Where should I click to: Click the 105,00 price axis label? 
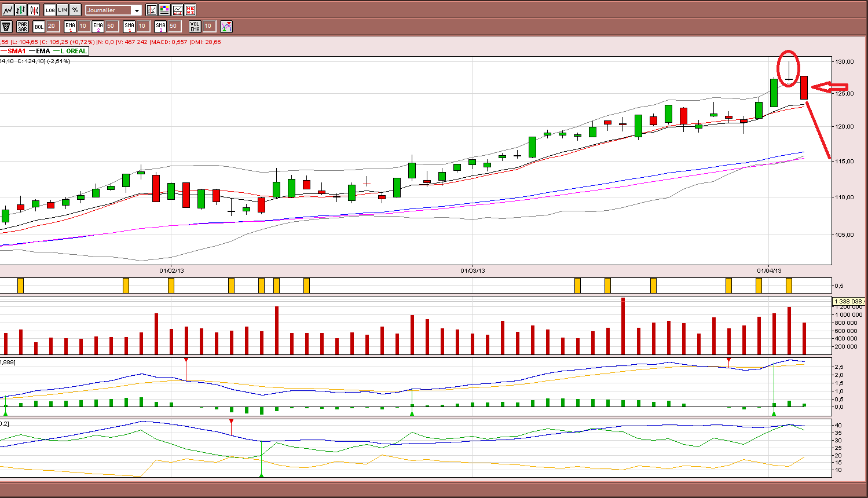coord(844,235)
